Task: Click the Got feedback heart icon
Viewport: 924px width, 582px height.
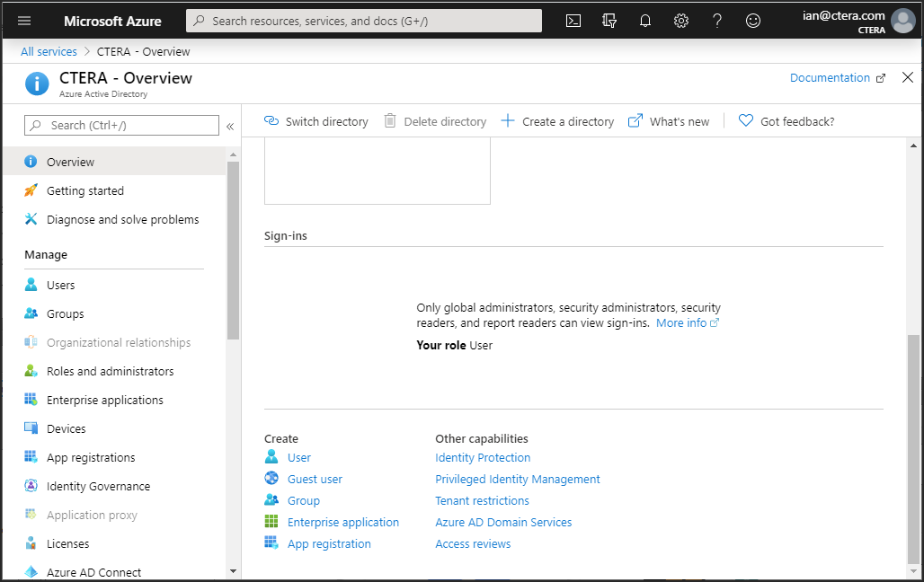Action: 745,120
